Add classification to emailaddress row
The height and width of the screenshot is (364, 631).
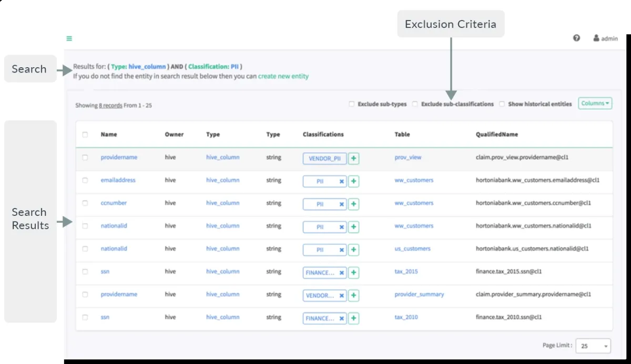(353, 181)
